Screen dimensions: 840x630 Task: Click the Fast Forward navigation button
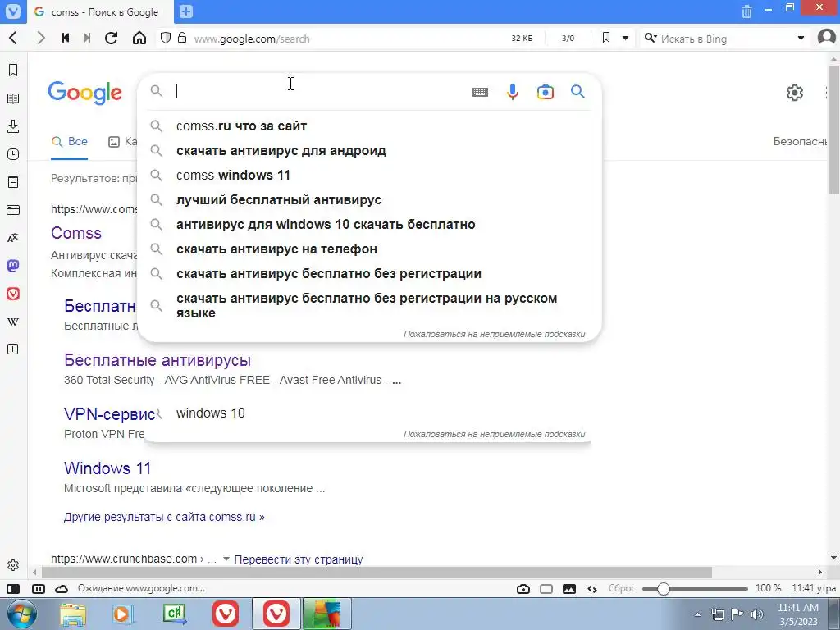[x=87, y=38]
